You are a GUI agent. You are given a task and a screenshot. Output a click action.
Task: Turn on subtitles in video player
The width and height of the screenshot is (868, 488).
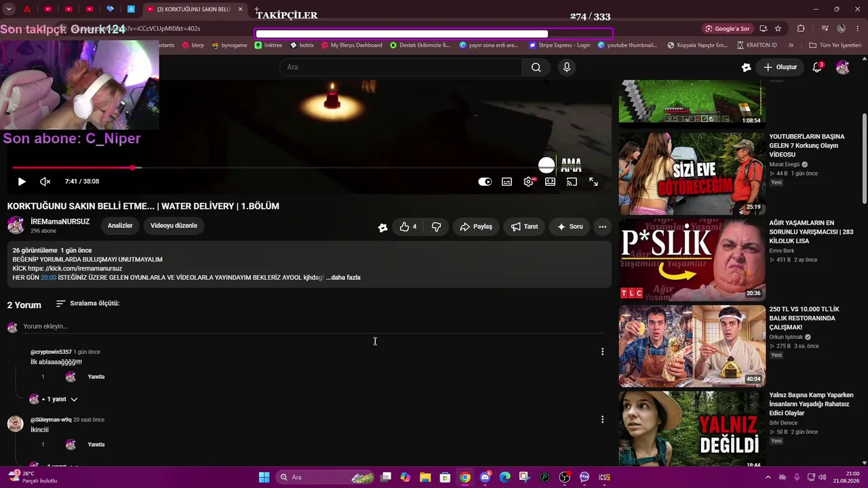pyautogui.click(x=507, y=182)
